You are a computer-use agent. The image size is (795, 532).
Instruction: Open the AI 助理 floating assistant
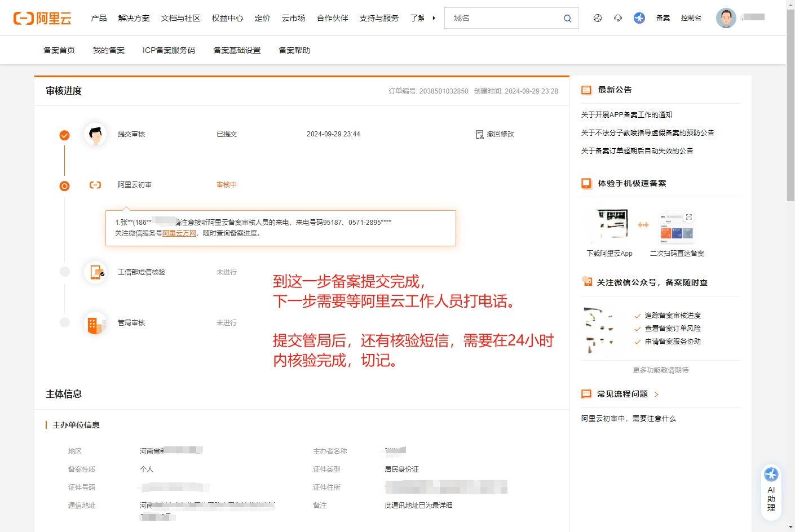pyautogui.click(x=771, y=489)
